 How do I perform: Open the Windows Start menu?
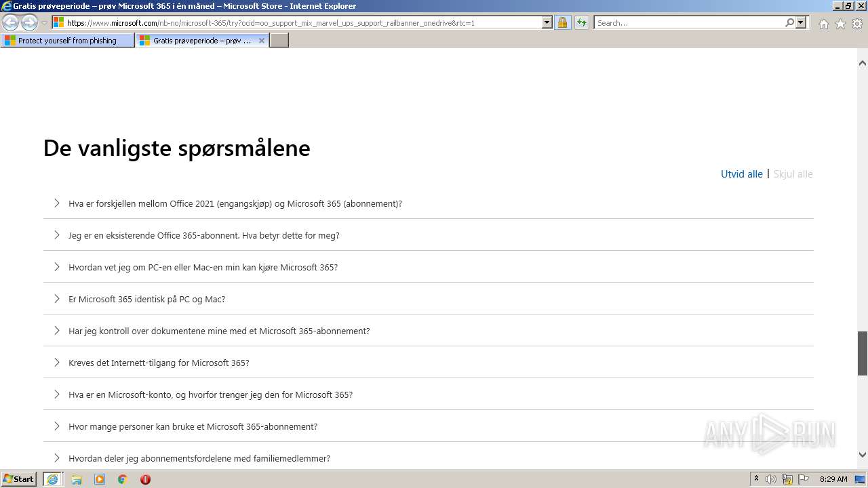[19, 479]
